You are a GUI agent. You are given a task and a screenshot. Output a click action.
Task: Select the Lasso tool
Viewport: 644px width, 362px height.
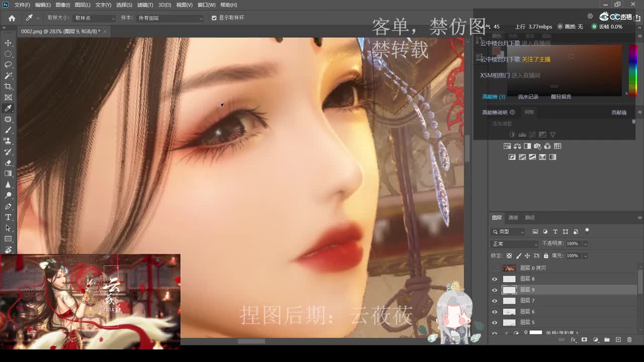coord(8,65)
